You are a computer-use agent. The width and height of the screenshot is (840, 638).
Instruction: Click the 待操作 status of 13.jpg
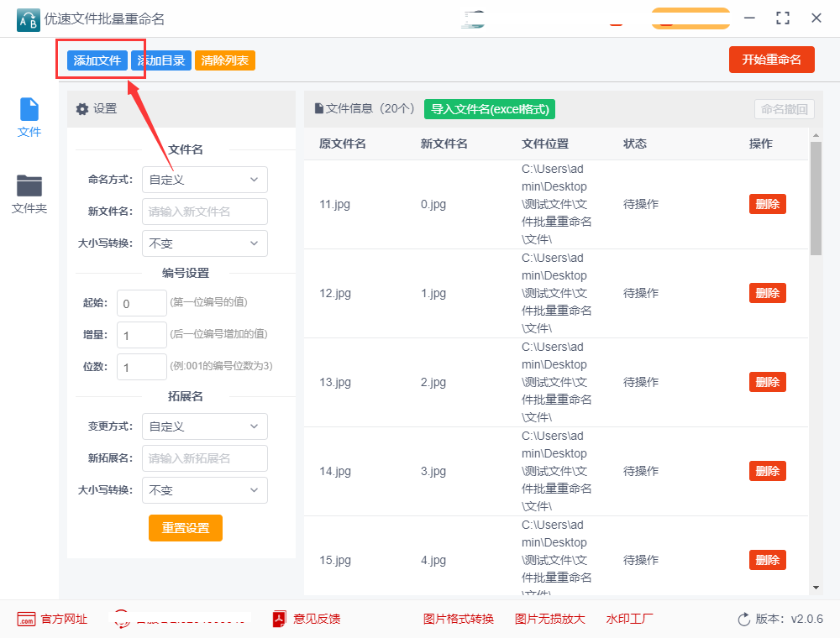(x=641, y=382)
